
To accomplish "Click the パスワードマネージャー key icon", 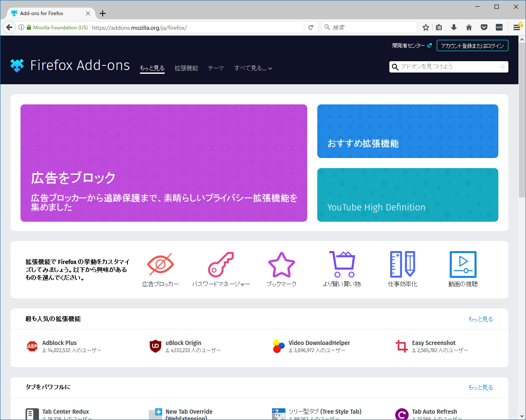I will 221,264.
